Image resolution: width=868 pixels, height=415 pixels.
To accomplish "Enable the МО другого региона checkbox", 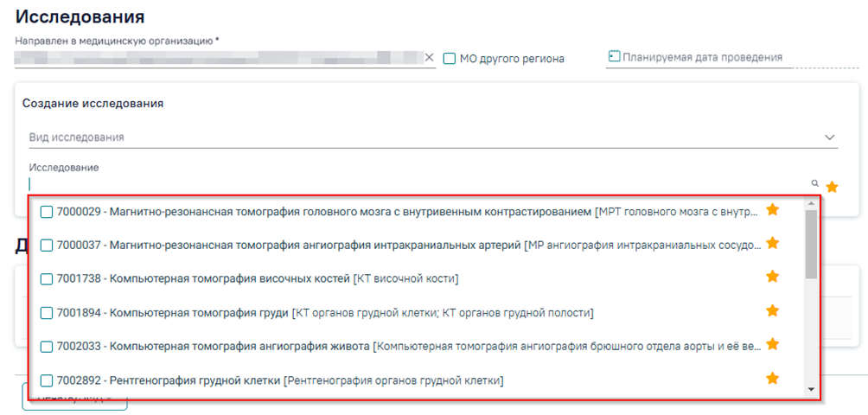I will tap(450, 58).
